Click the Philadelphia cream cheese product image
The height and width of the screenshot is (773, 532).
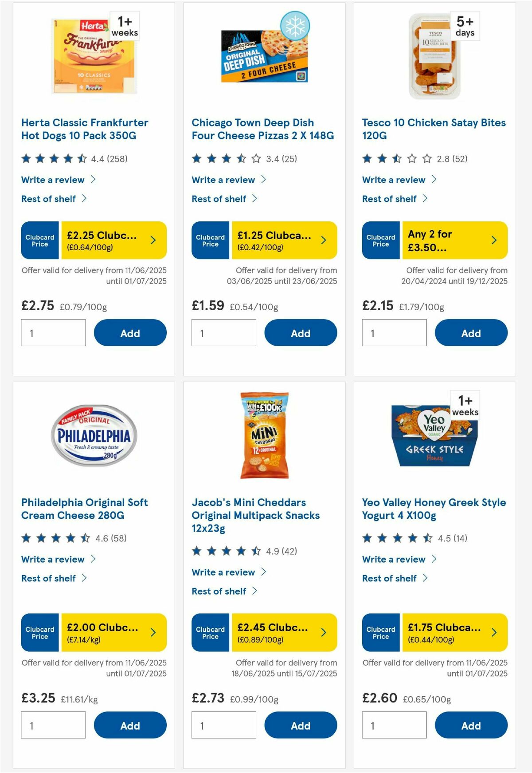click(x=94, y=435)
